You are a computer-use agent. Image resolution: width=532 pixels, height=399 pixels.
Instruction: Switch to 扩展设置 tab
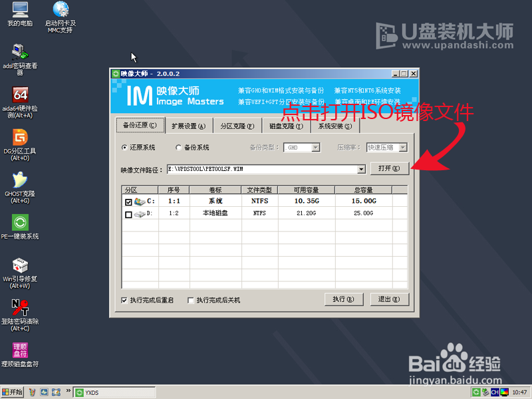click(189, 126)
